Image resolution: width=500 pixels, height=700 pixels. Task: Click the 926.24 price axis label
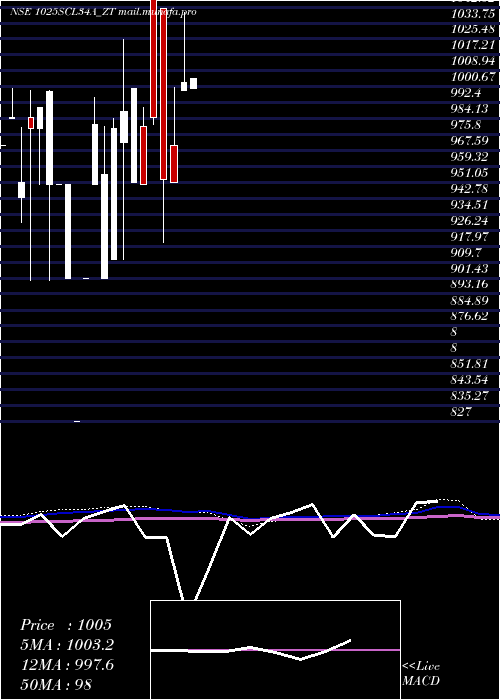tap(469, 221)
